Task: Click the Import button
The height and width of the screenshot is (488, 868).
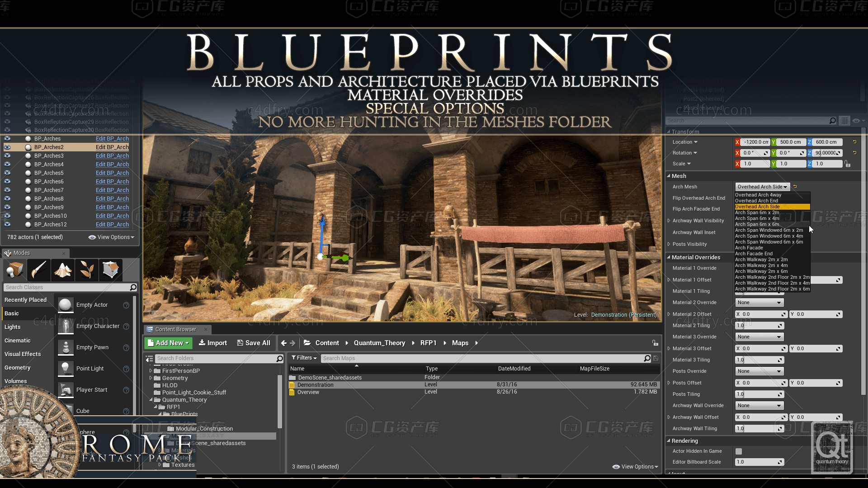Action: 212,343
